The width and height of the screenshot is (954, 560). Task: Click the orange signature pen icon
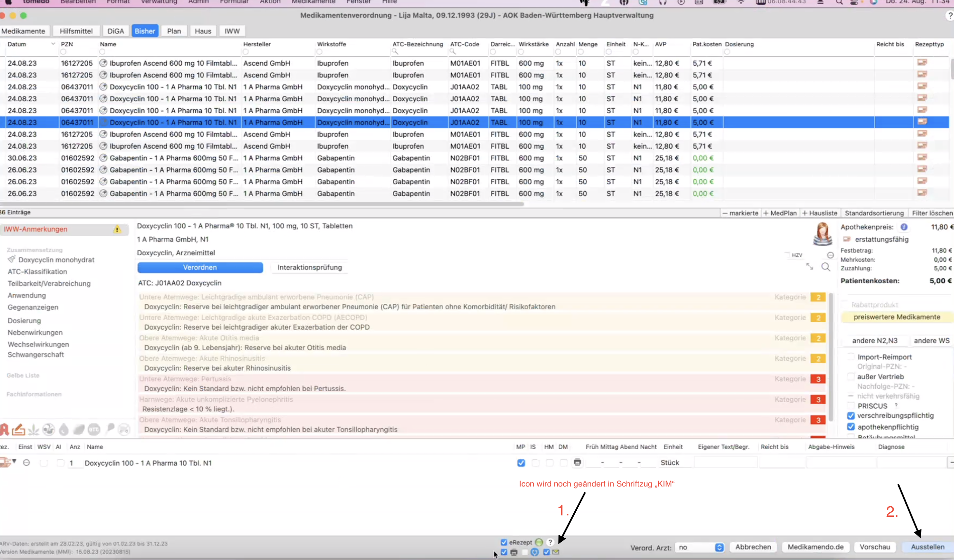tap(18, 430)
